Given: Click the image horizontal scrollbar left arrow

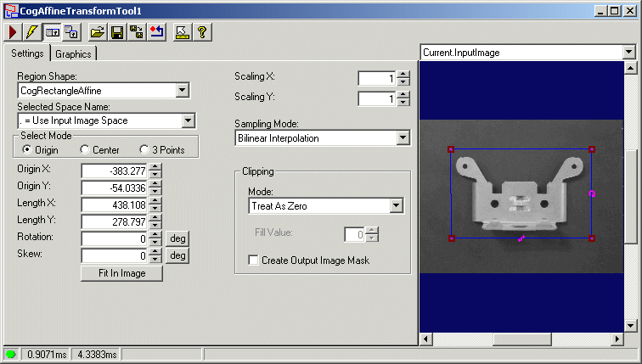Looking at the screenshot, I should tap(426, 339).
